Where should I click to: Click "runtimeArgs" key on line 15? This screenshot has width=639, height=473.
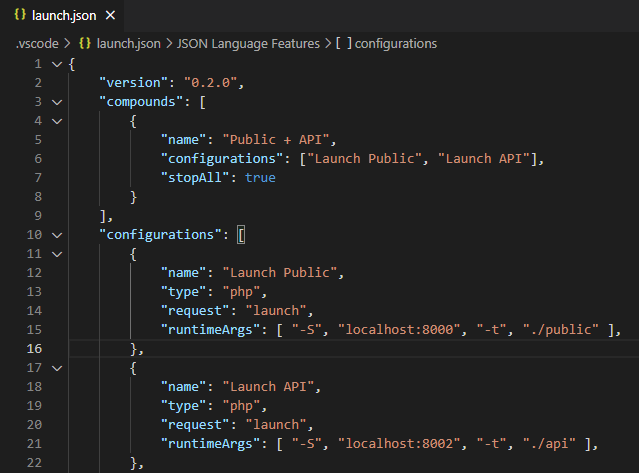point(210,330)
